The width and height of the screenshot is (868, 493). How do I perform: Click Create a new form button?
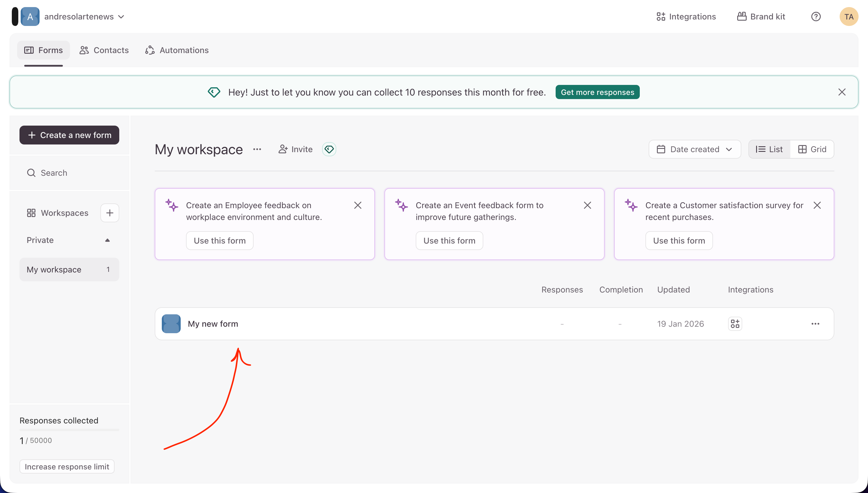[x=69, y=135]
